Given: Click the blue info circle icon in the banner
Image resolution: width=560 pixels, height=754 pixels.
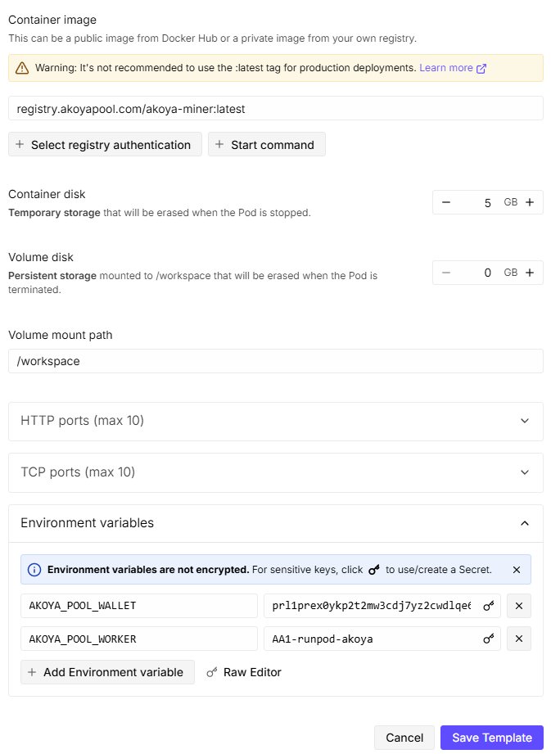Looking at the screenshot, I should (x=34, y=570).
